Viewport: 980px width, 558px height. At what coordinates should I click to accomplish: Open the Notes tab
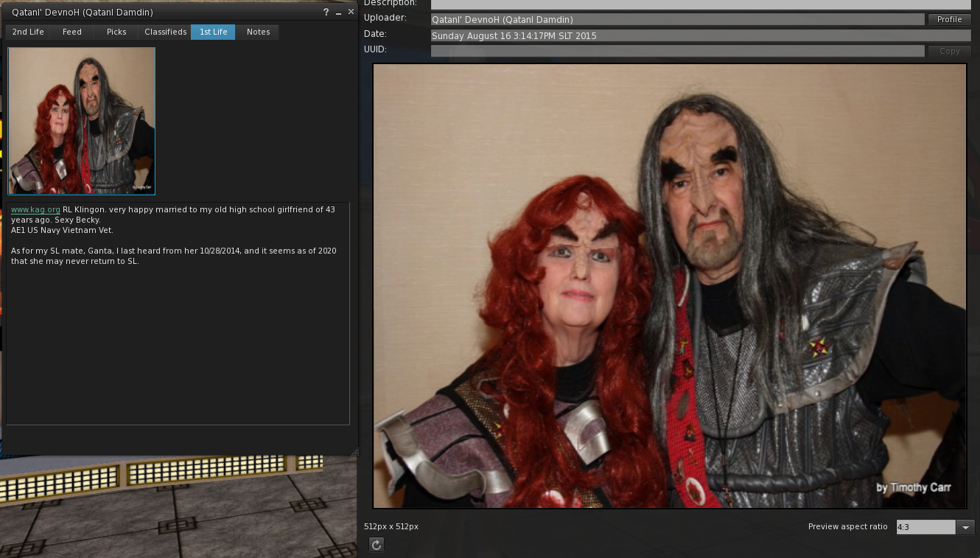coord(258,32)
